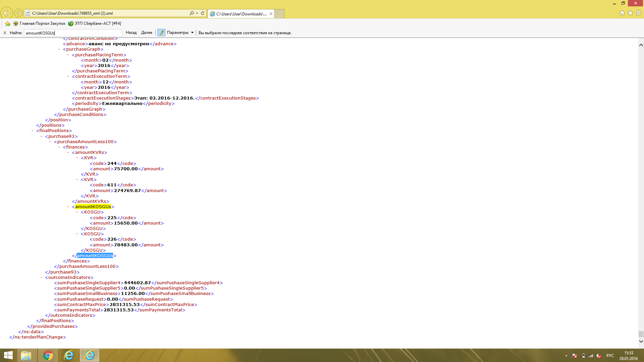This screenshot has width=644, height=362.
Task: Collapse the KOSGU node with code 226
Action: pyautogui.click(x=77, y=234)
